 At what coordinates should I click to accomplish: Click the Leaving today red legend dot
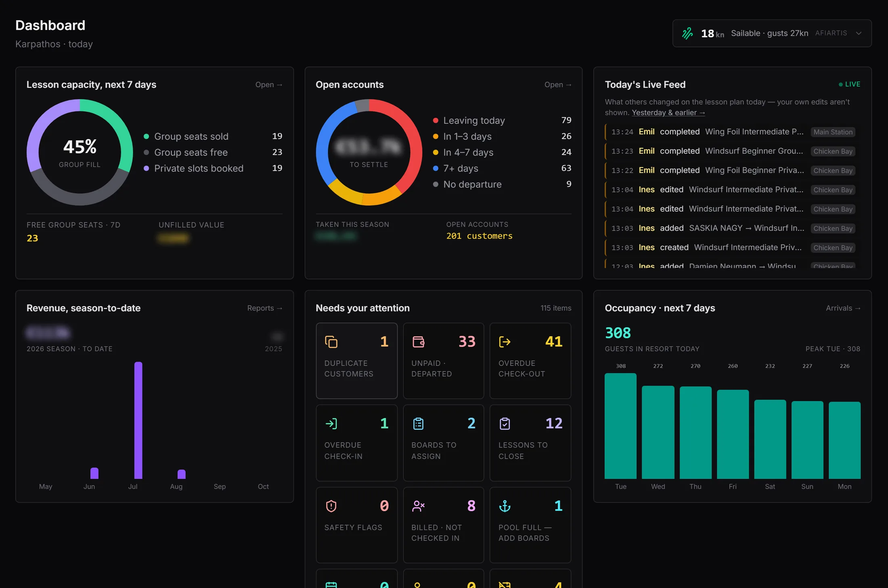click(x=436, y=120)
